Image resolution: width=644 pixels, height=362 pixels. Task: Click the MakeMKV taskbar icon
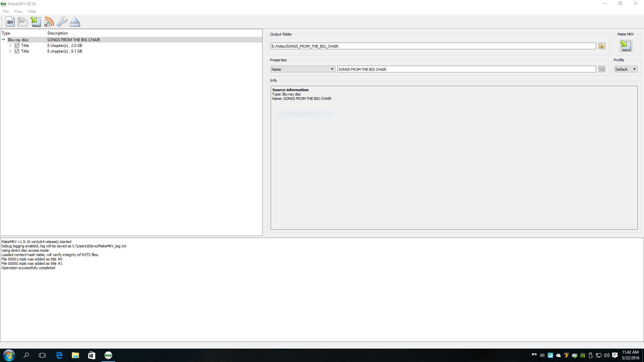coord(108,355)
